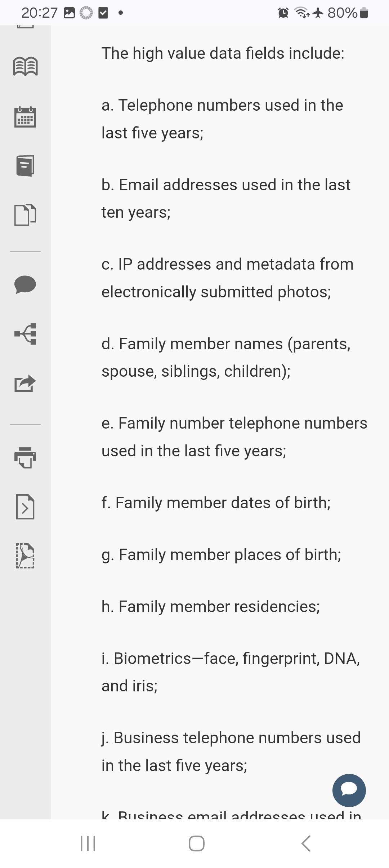Open the document developer tools icon

pos(25,506)
